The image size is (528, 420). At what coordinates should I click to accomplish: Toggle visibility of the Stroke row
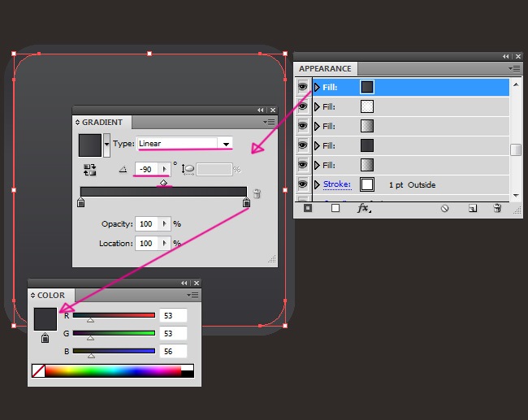302,184
